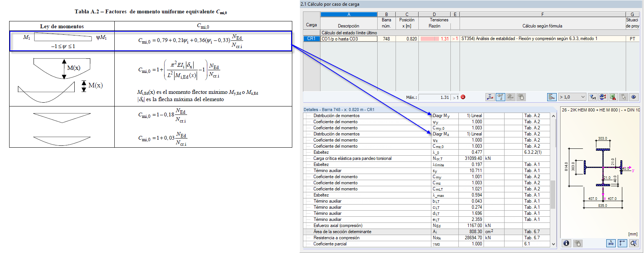Select 'Distribución de momentos' Diagr Mz row
The height and width of the screenshot is (253, 644).
(x=427, y=134)
